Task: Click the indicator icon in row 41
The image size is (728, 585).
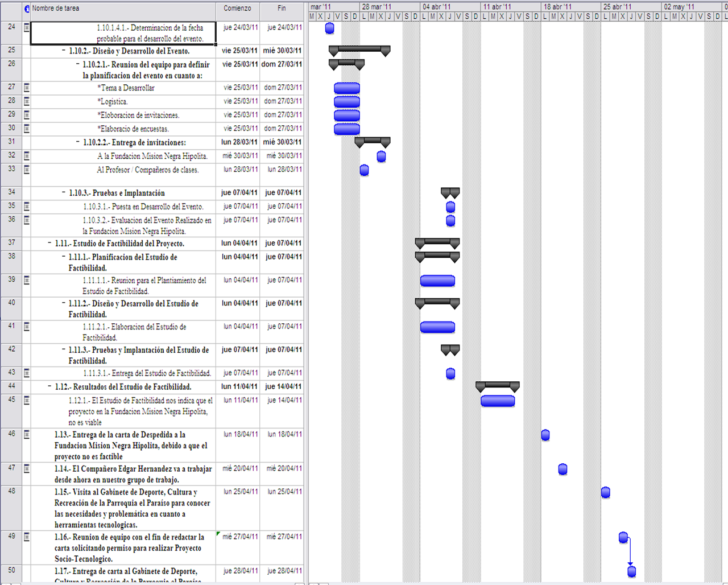Action: coord(26,327)
